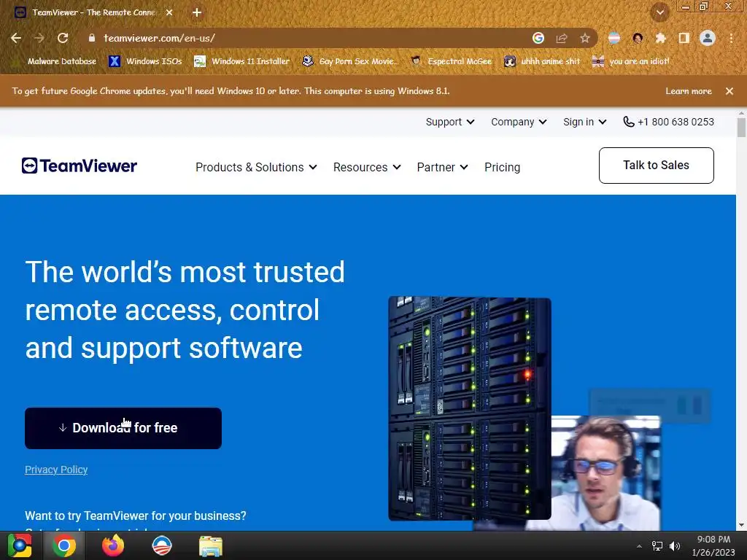Open the Obama-logo app in the taskbar
Viewport: 747px width, 560px height.
161,545
